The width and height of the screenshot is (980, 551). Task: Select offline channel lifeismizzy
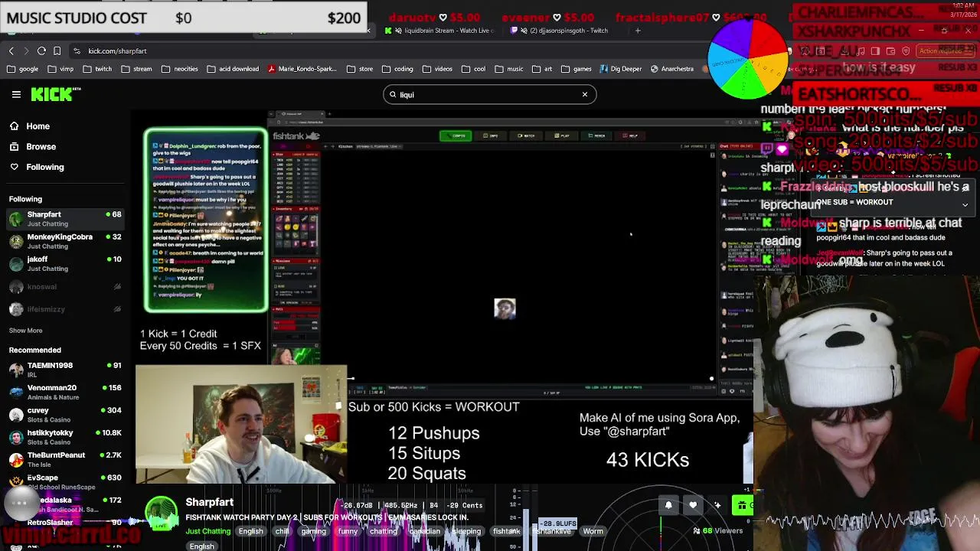(x=65, y=308)
